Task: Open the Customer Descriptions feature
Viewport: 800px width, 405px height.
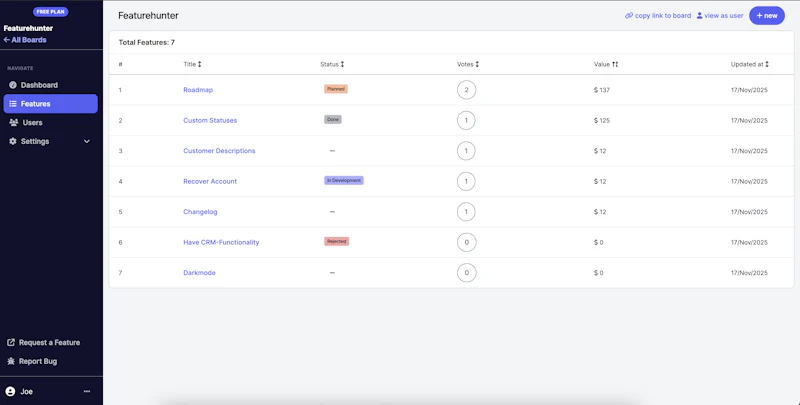Action: [x=219, y=151]
